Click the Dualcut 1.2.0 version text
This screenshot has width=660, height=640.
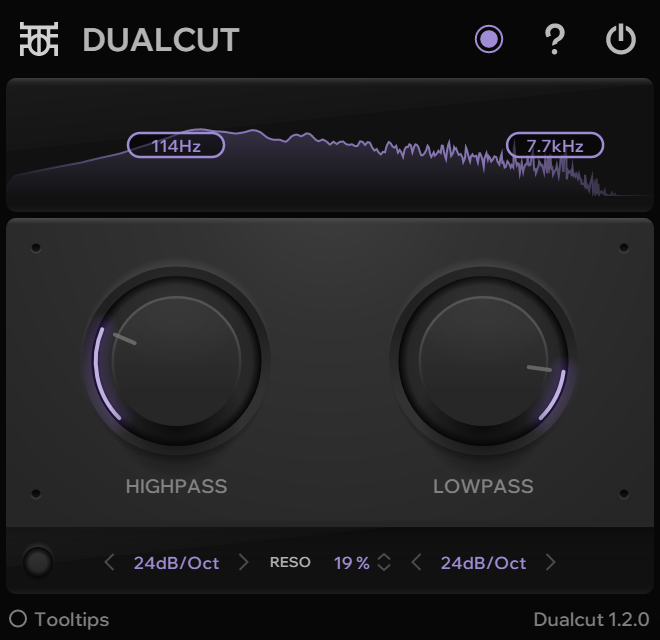click(x=590, y=619)
